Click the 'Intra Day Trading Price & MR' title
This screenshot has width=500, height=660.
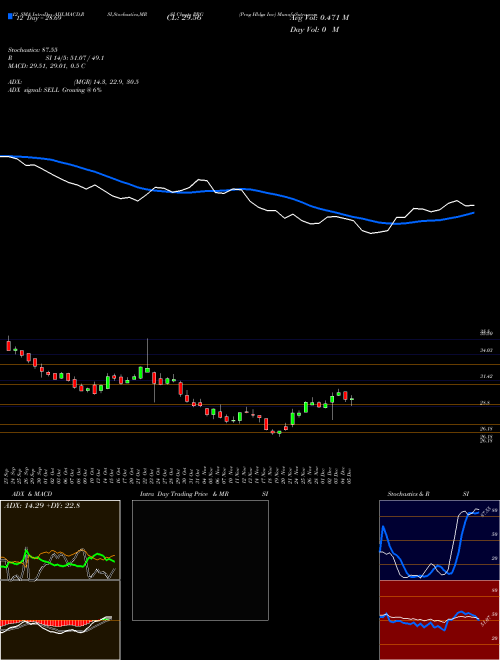coord(184,494)
